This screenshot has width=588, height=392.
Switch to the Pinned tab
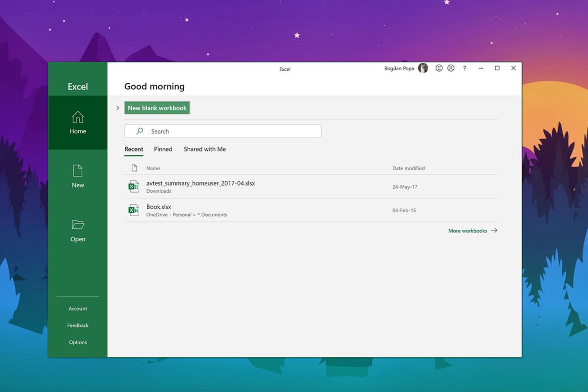pos(163,149)
